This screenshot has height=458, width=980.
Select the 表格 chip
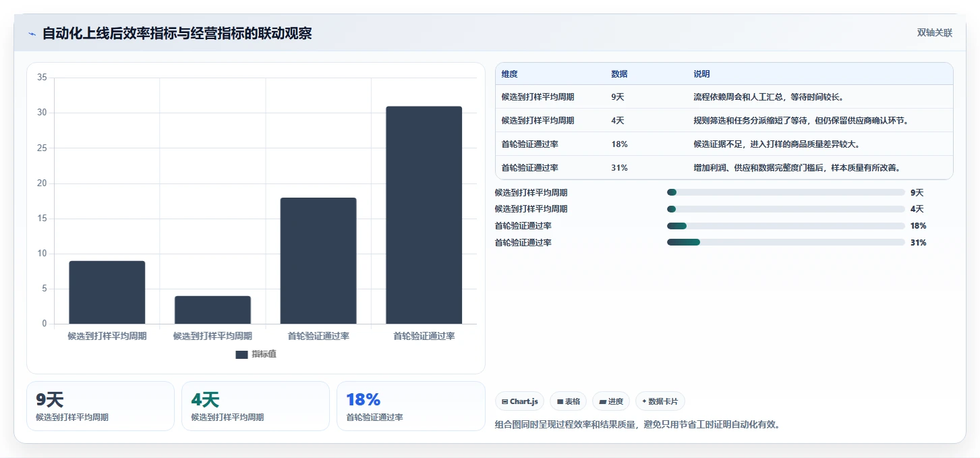coord(569,401)
